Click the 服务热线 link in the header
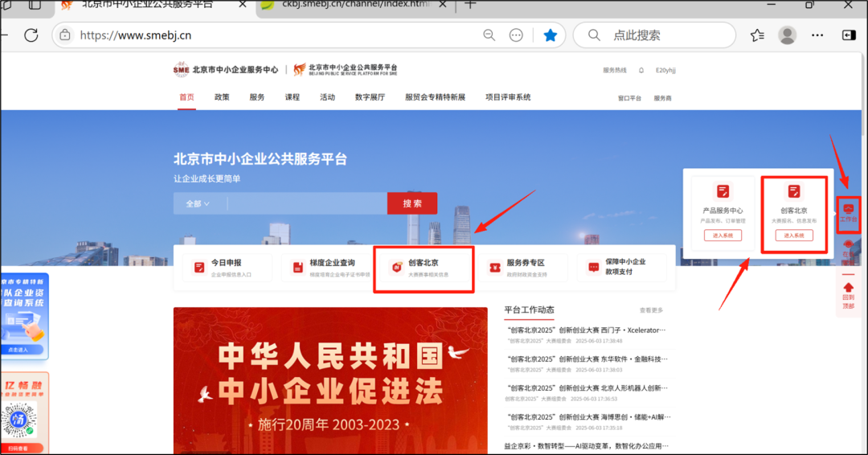The width and height of the screenshot is (868, 455). [x=615, y=70]
